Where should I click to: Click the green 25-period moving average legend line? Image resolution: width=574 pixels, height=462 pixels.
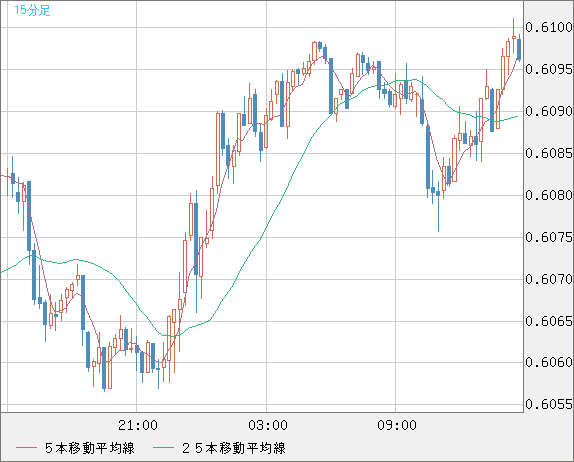click(163, 448)
